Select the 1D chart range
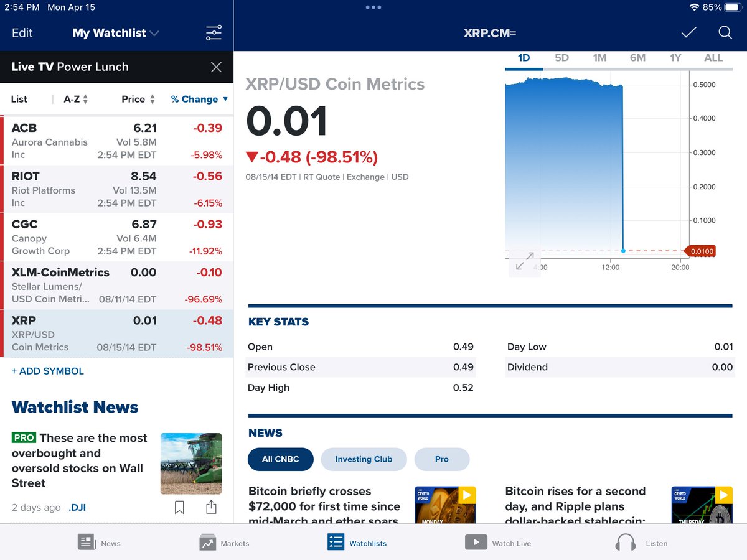747x560 pixels. coord(524,58)
